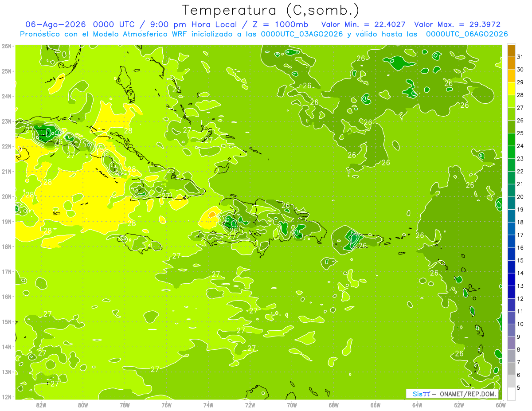The image size is (532, 411).
Task: Click the '76W' longitude axis label
Action: click(167, 405)
